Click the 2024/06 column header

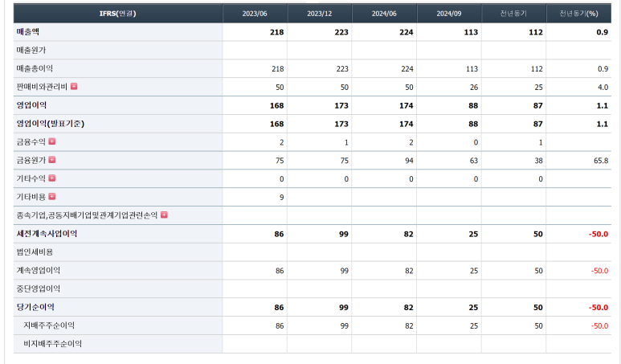384,14
